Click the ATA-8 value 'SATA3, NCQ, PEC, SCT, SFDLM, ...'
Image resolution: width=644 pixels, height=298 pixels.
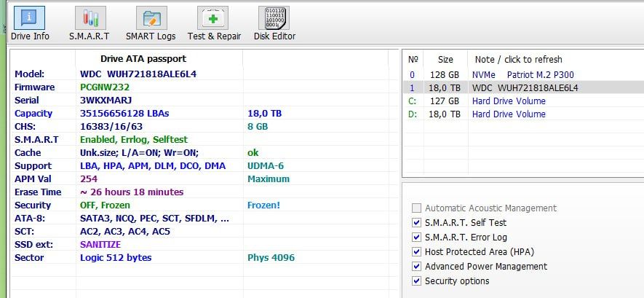[x=154, y=219]
